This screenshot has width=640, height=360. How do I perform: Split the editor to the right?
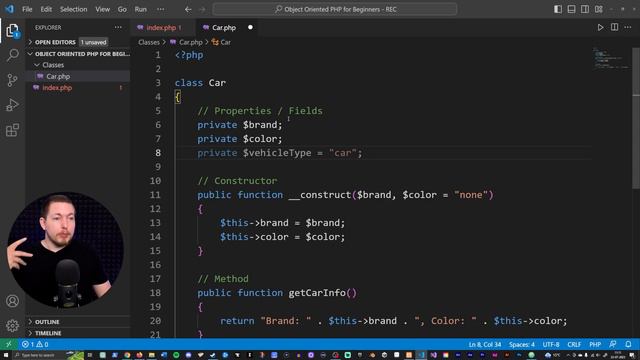pyautogui.click(x=614, y=27)
